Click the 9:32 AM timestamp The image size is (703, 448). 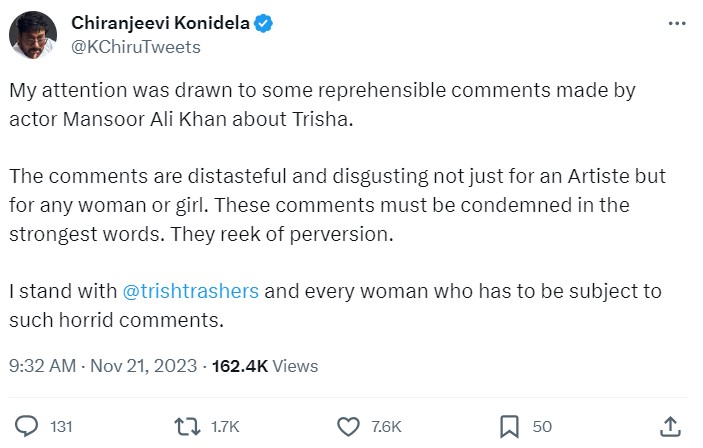point(42,366)
